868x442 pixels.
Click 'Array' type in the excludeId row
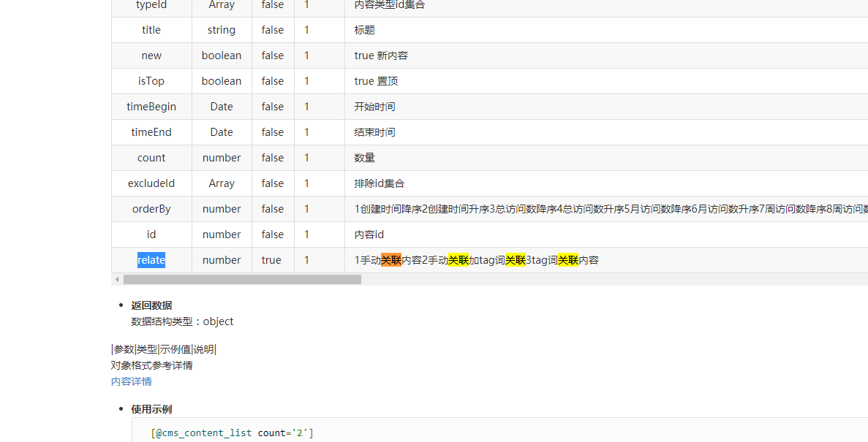click(x=222, y=183)
